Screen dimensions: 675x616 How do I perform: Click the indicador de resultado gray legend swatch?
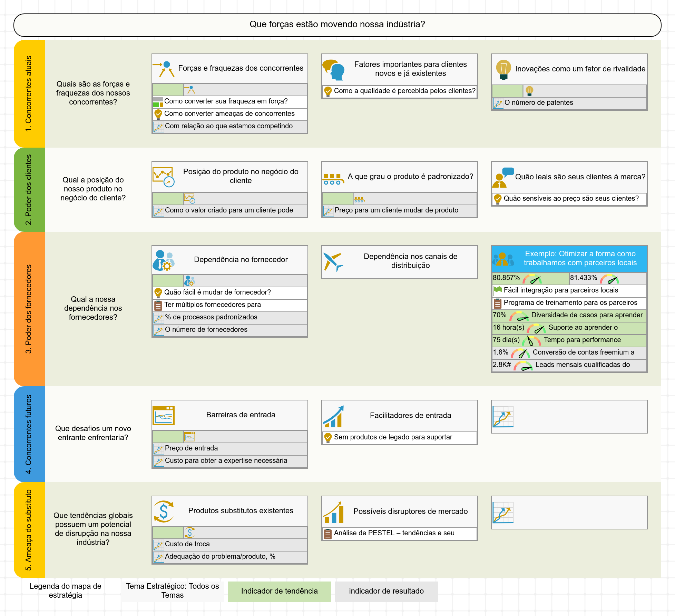(x=387, y=592)
